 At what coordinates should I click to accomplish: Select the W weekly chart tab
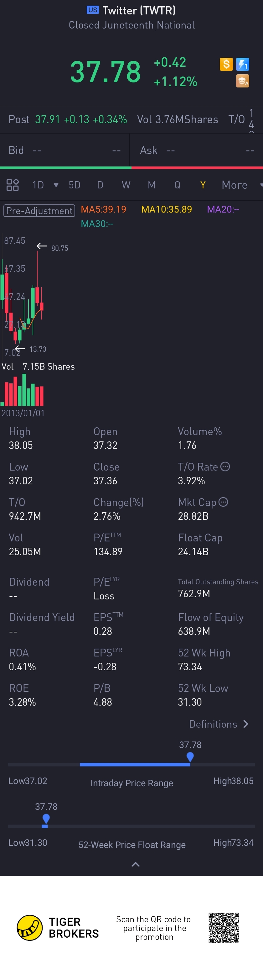tap(126, 185)
